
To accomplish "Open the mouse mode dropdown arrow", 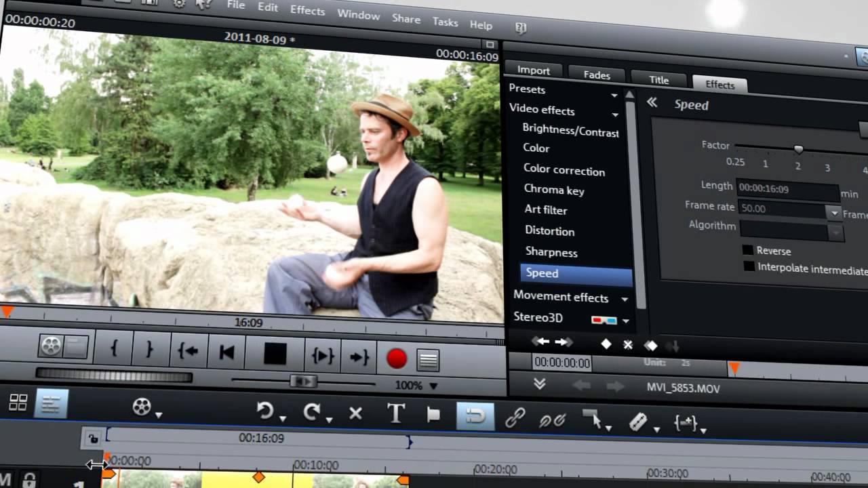I will (x=608, y=428).
